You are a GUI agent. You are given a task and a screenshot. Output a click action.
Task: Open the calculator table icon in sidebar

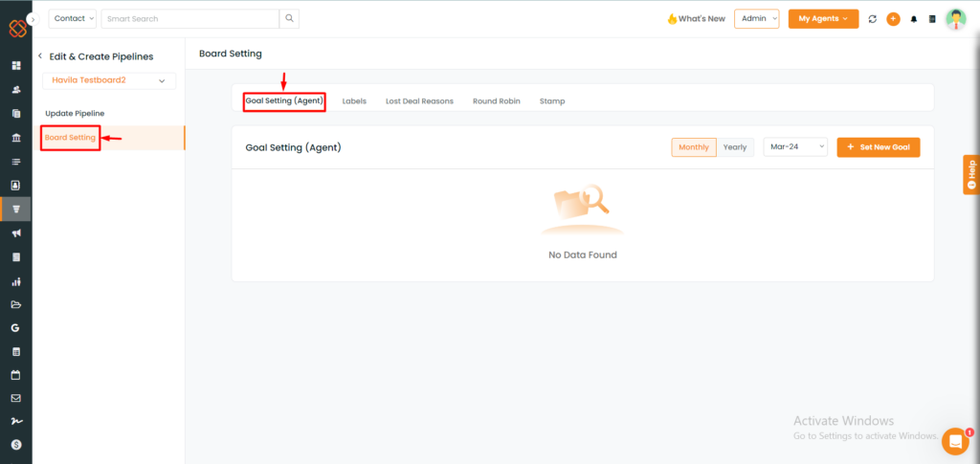16,352
